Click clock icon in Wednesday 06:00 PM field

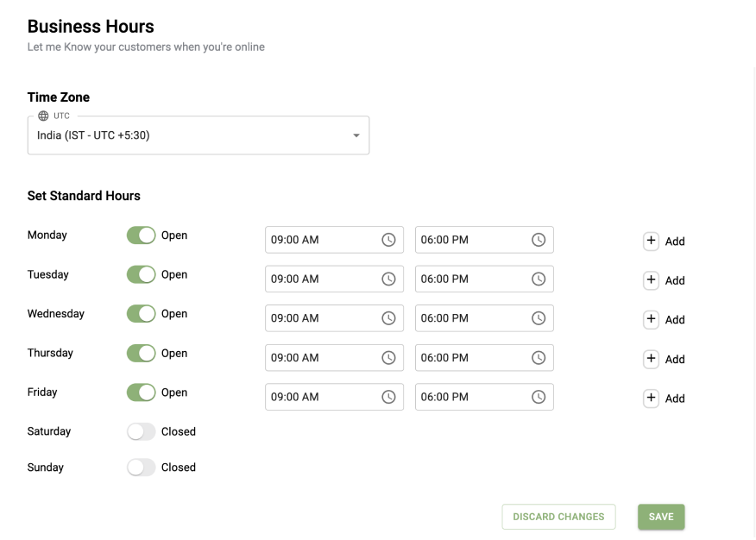click(539, 318)
